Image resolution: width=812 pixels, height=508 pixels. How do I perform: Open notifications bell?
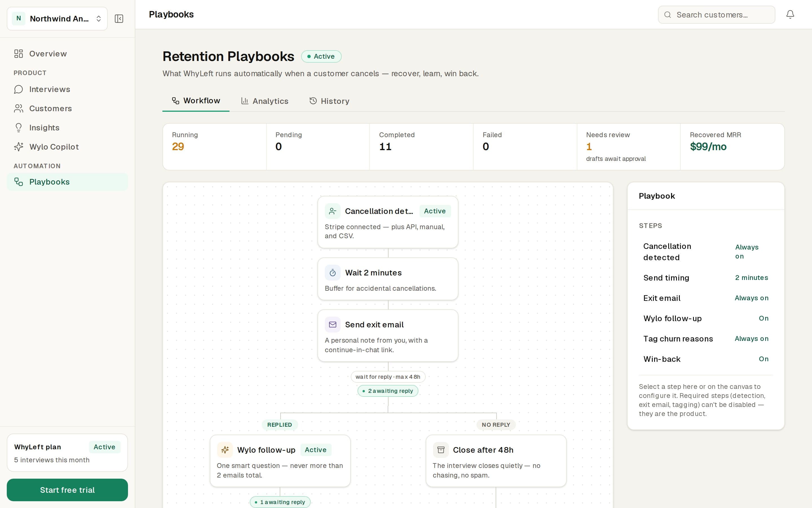(x=790, y=14)
